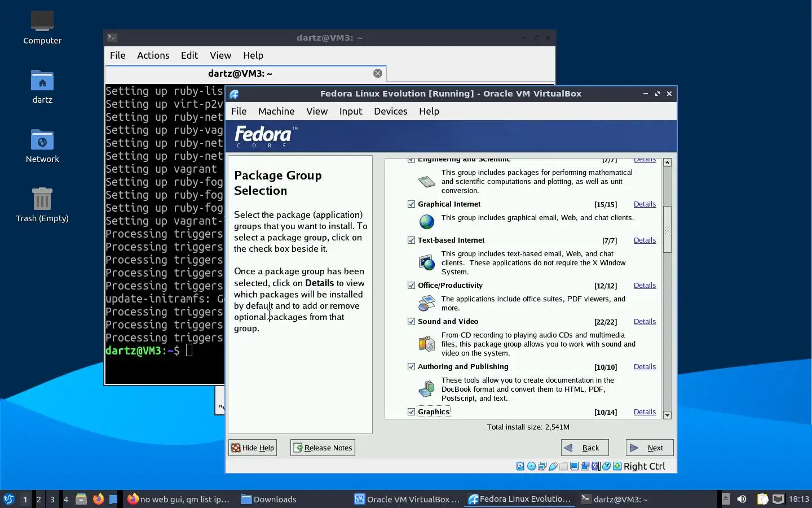Open Details for Authoring and Publishing
The width and height of the screenshot is (812, 508).
point(645,366)
